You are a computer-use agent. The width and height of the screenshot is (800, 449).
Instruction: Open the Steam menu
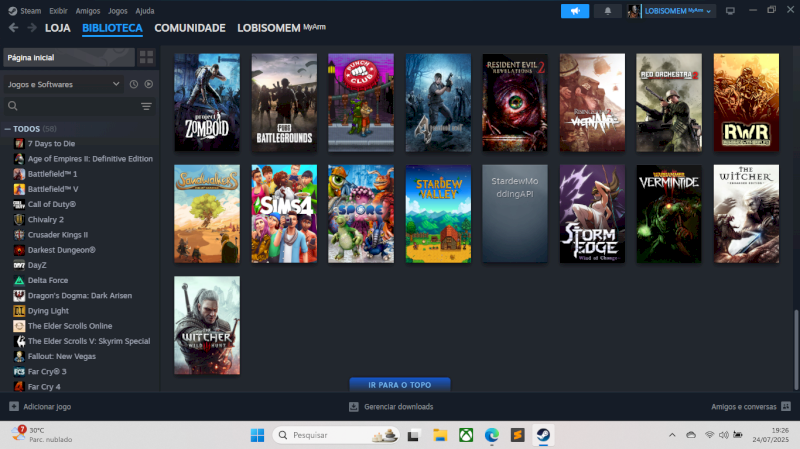click(31, 11)
